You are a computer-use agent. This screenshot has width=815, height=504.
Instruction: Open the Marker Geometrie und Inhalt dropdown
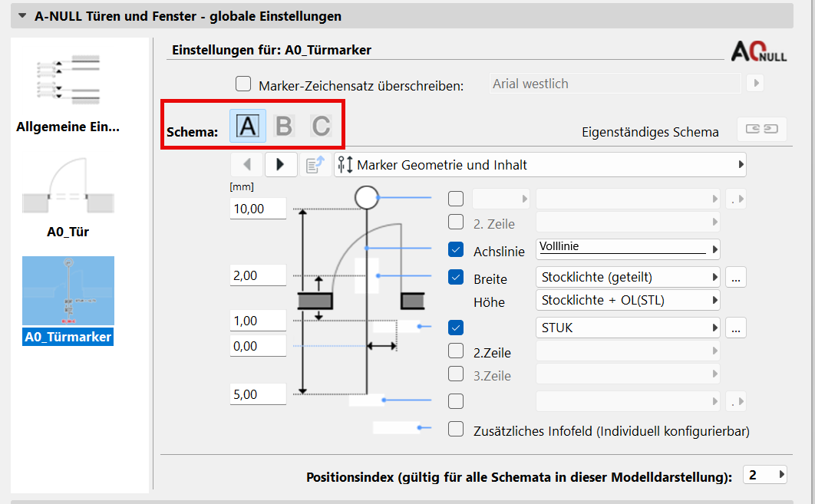(540, 165)
